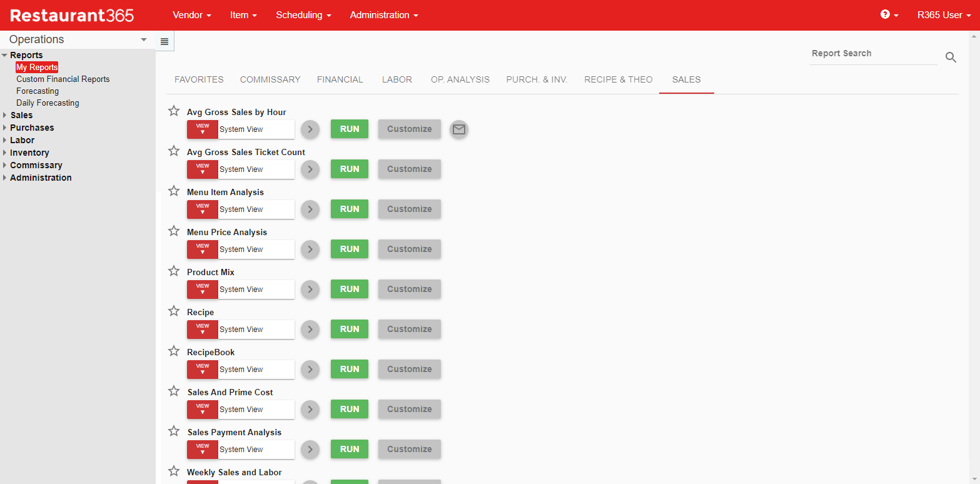Favorite the Avg Gross Sales by Hour report
The width and height of the screenshot is (980, 484).
click(x=174, y=111)
